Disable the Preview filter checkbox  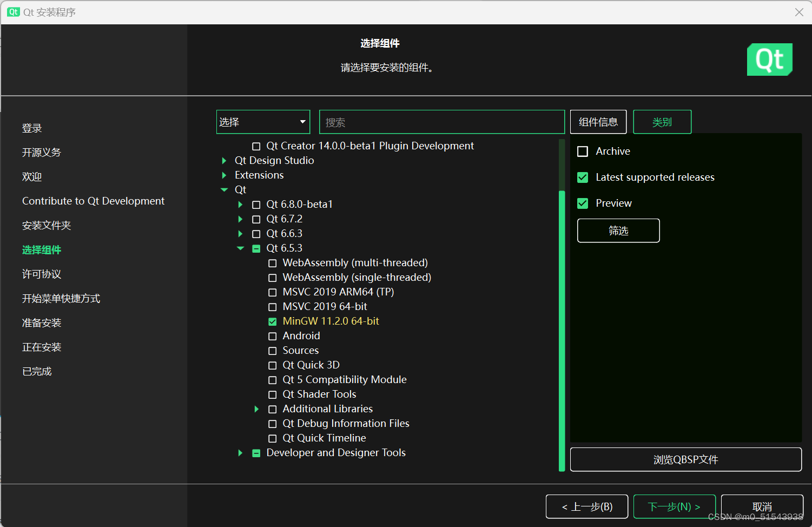point(583,203)
